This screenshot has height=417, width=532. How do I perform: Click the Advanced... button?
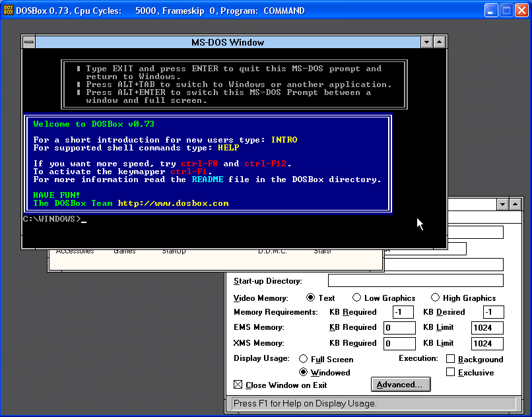[x=401, y=384]
